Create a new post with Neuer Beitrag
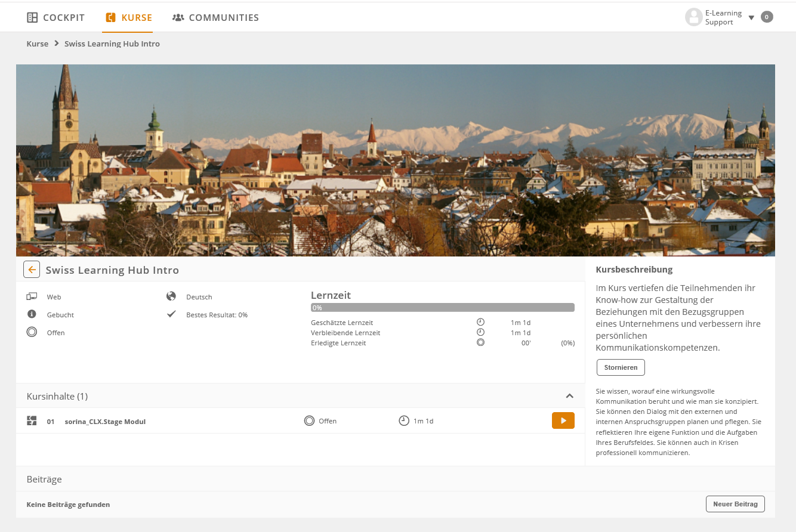The height and width of the screenshot is (532, 796). pyautogui.click(x=735, y=504)
